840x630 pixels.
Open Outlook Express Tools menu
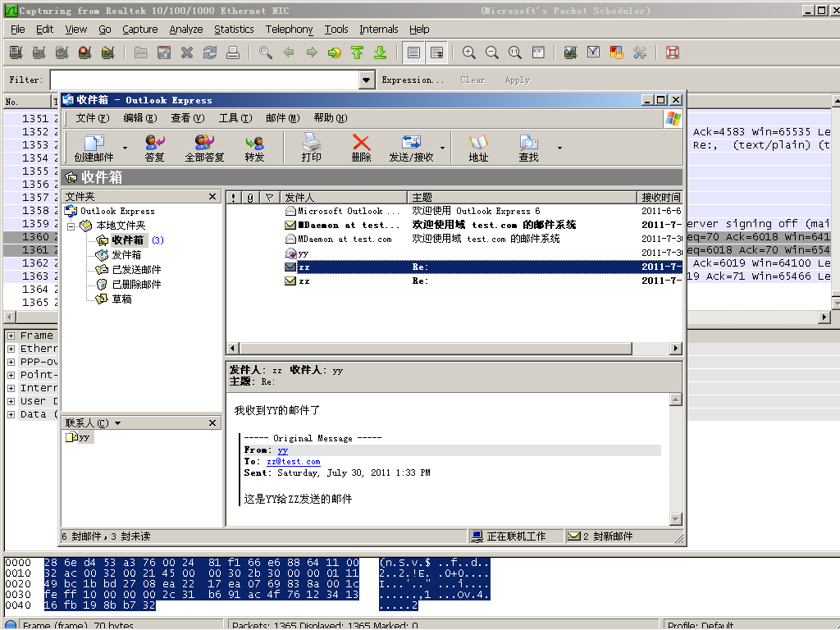235,118
